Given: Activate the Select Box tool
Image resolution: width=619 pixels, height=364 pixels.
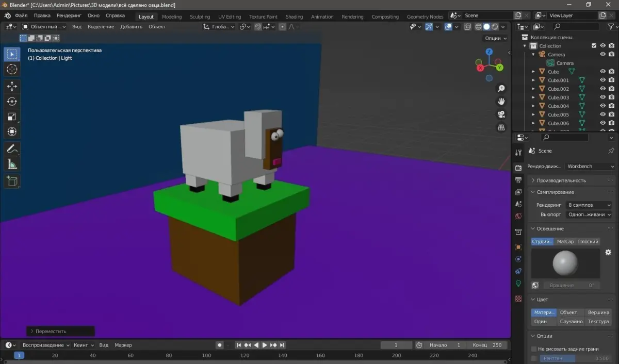Looking at the screenshot, I should pyautogui.click(x=12, y=54).
